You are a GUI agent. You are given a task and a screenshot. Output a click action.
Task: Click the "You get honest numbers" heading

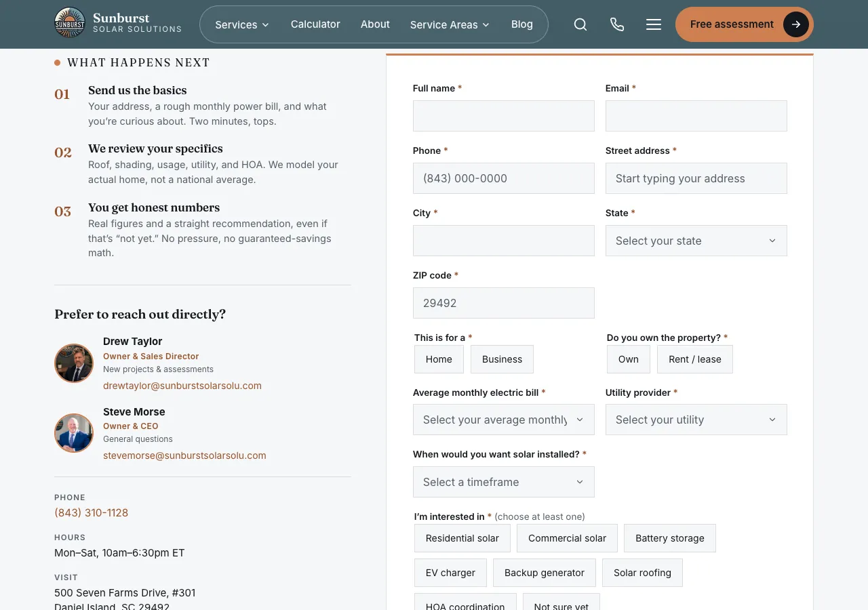point(154,207)
